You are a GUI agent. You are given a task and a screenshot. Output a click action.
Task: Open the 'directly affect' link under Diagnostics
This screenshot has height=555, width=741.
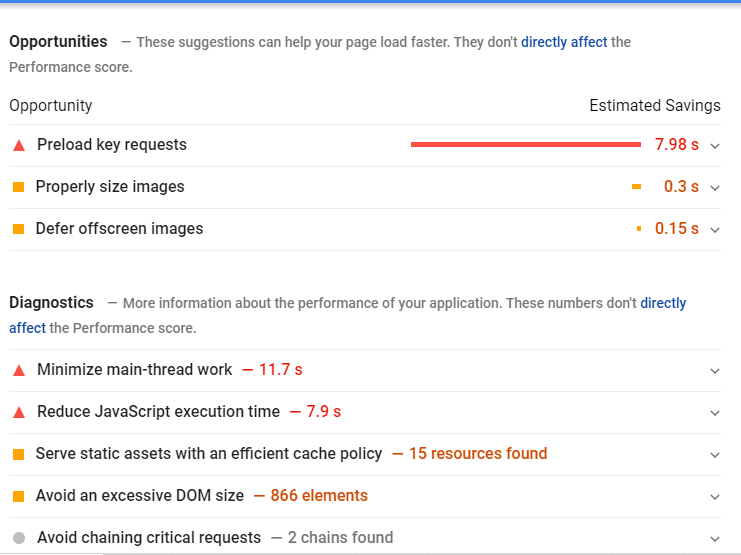pos(663,303)
